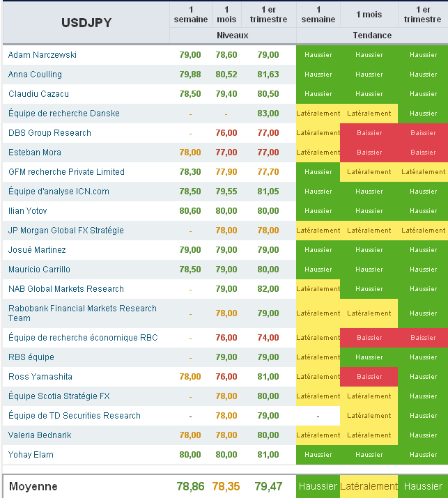Click GFM recherche's Latéralement quarterly cell
The height and width of the screenshot is (498, 448).
(x=423, y=172)
